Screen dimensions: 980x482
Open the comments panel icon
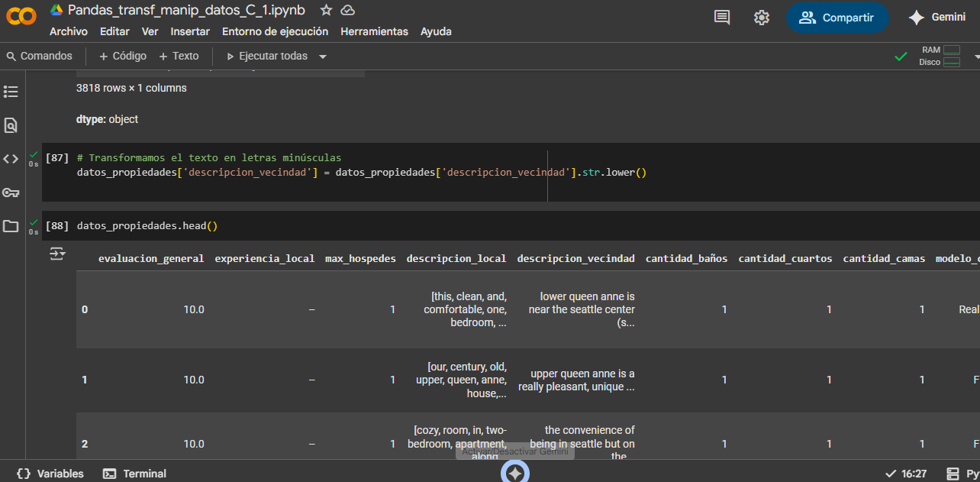tap(722, 18)
